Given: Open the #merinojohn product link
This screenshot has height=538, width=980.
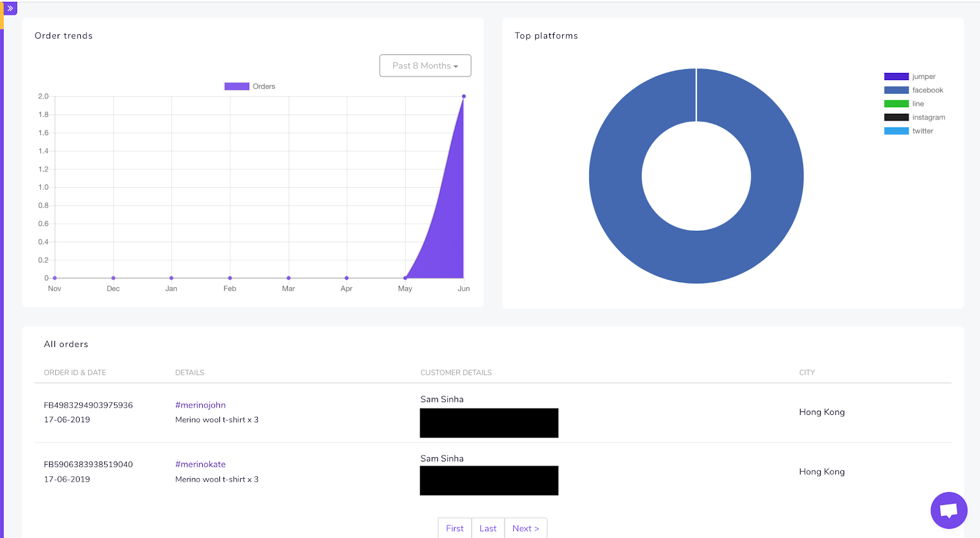Looking at the screenshot, I should coord(200,405).
